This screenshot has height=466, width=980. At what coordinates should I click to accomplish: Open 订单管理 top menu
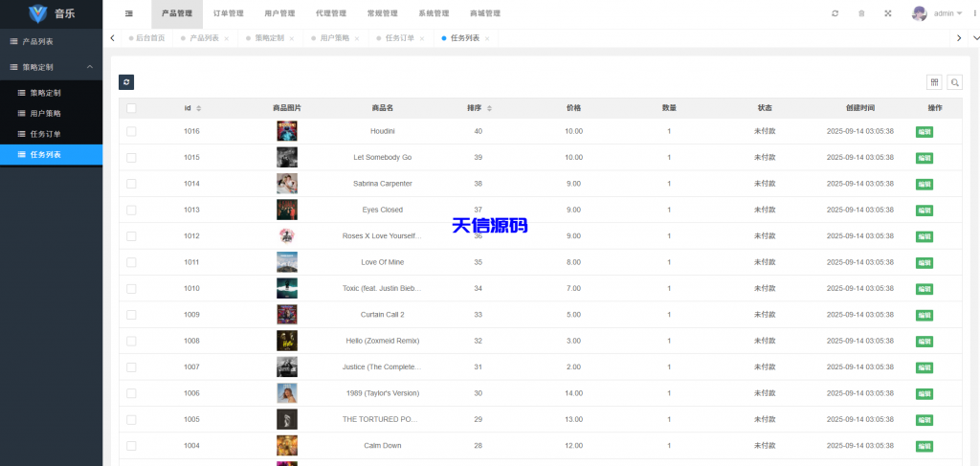tap(228, 13)
